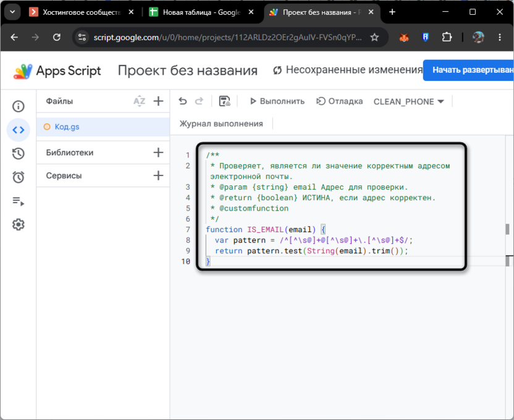Open Chrome three-dot menu
Screen dimensions: 514x420
point(500,37)
